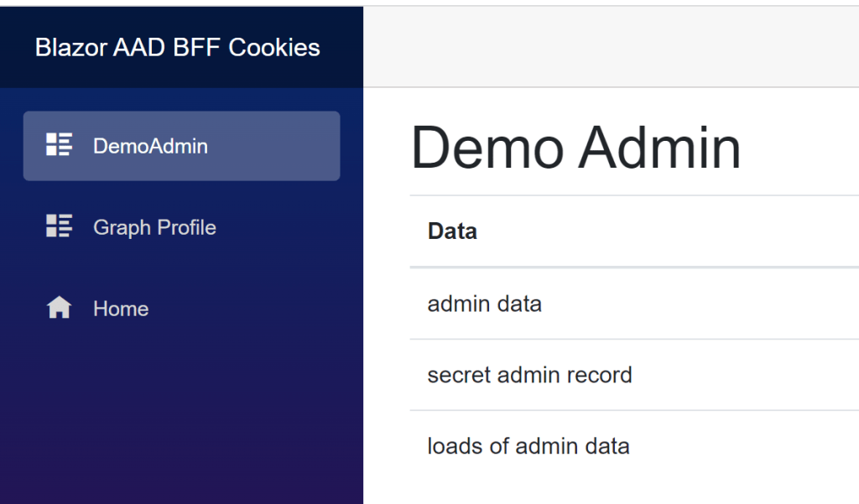Click the Graph Profile list icon
The width and height of the screenshot is (859, 504).
coord(59,226)
